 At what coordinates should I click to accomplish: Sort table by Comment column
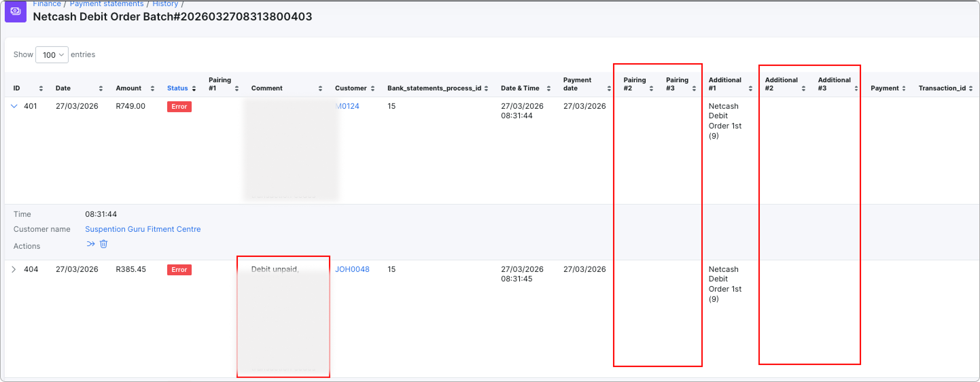pos(287,88)
